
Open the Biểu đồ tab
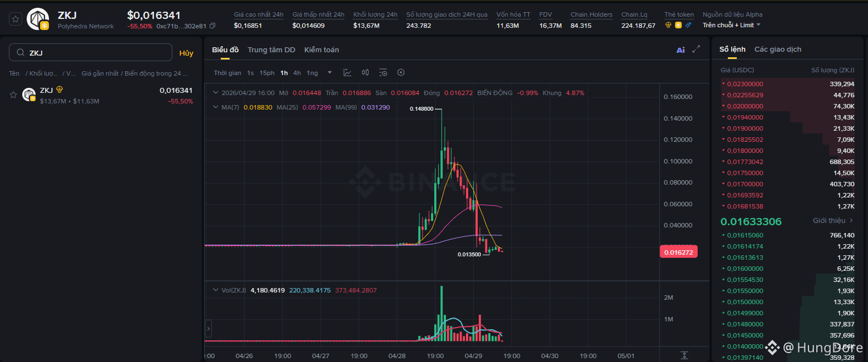pyautogui.click(x=225, y=50)
